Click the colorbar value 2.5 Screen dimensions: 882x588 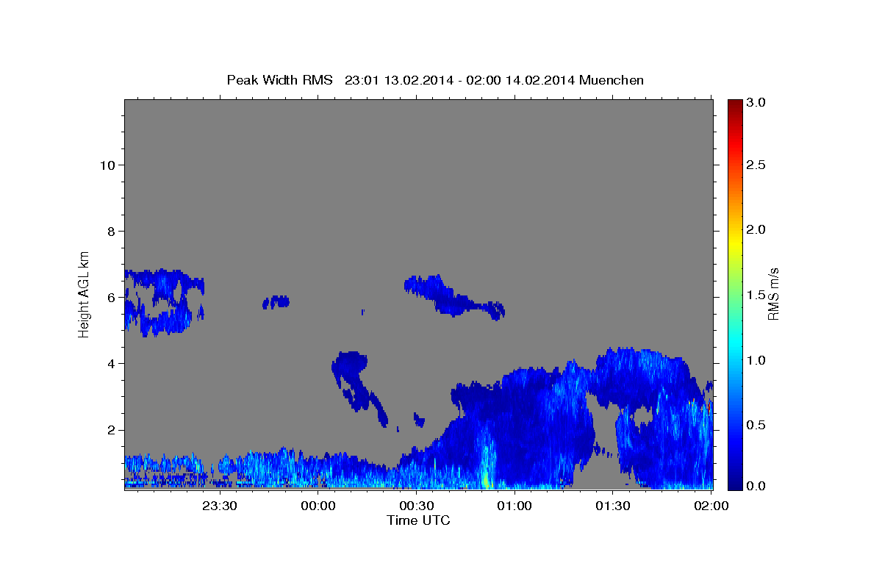757,165
